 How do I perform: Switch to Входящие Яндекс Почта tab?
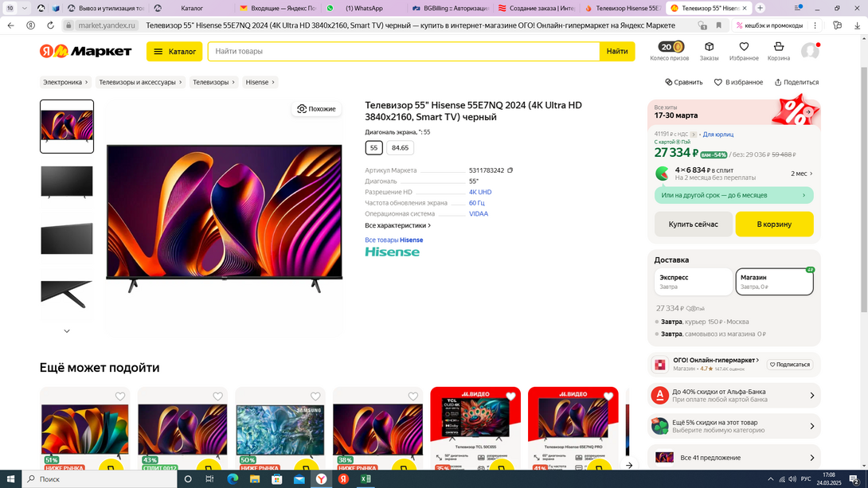[279, 8]
